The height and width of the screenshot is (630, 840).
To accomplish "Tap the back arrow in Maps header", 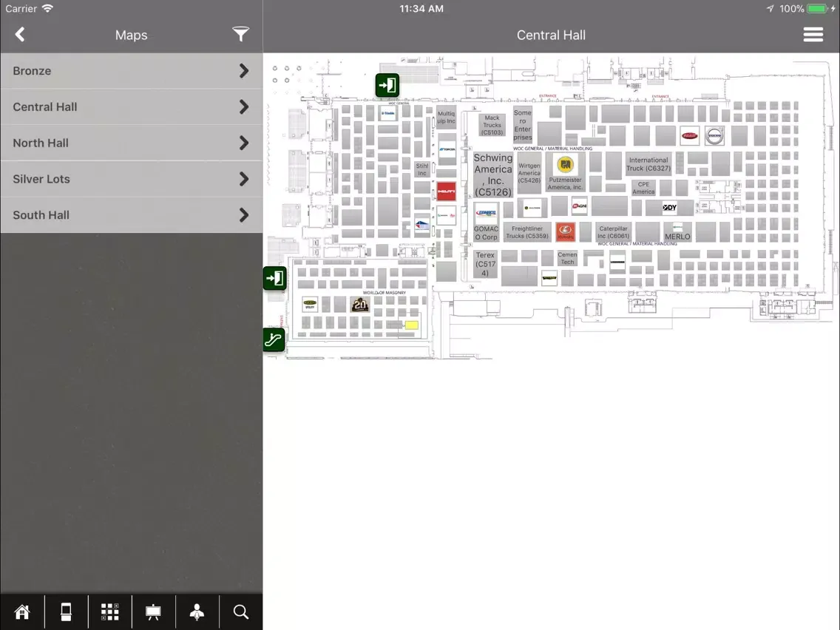I will [x=20, y=35].
